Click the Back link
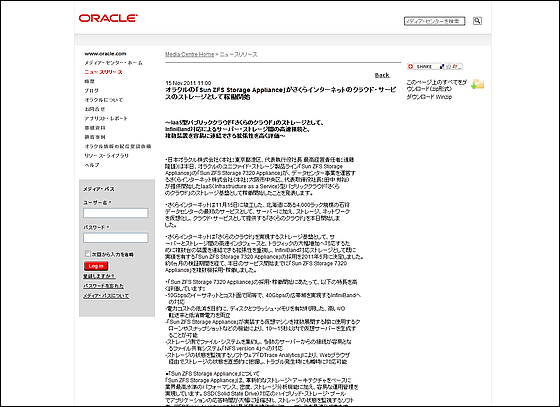This screenshot has height=407, width=560. click(382, 75)
